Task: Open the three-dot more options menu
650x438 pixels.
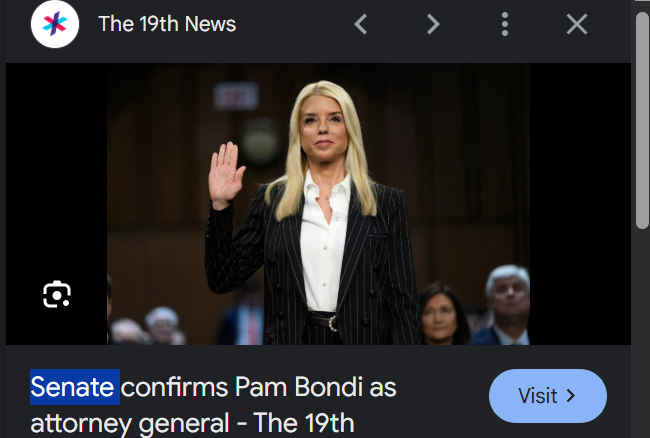Action: pyautogui.click(x=504, y=24)
